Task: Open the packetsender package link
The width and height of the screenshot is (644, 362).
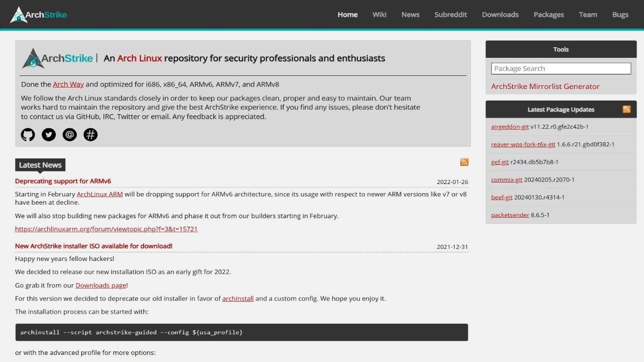Action: pos(510,215)
